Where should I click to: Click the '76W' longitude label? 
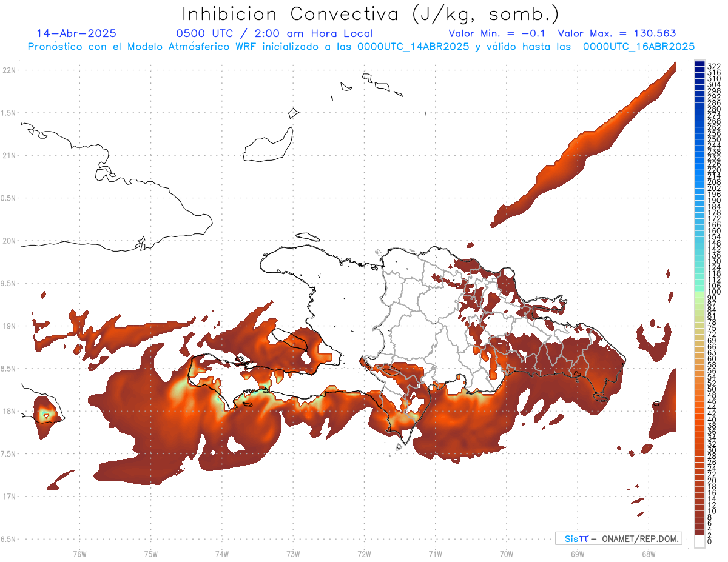pos(79,554)
